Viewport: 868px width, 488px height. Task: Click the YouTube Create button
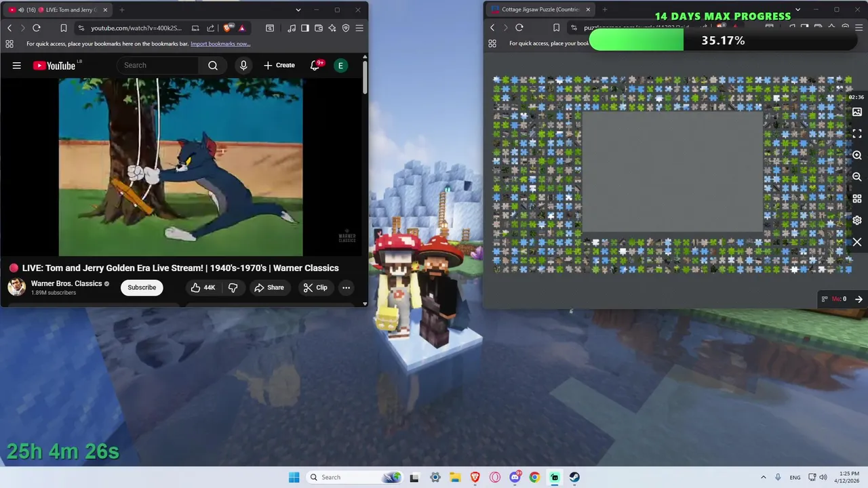[279, 65]
